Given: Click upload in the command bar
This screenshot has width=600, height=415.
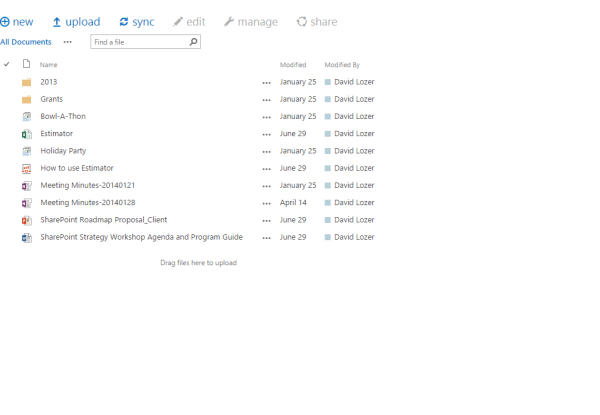Looking at the screenshot, I should click(76, 22).
